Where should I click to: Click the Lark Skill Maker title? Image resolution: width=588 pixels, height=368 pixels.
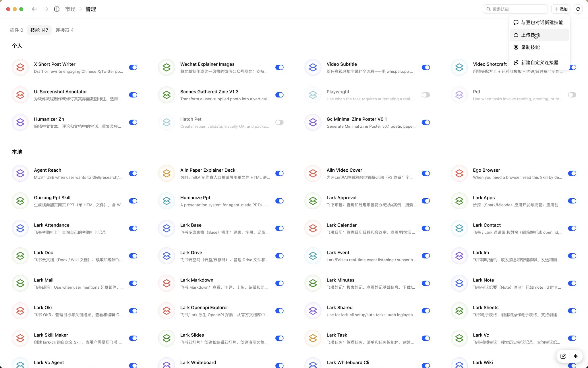pyautogui.click(x=51, y=335)
